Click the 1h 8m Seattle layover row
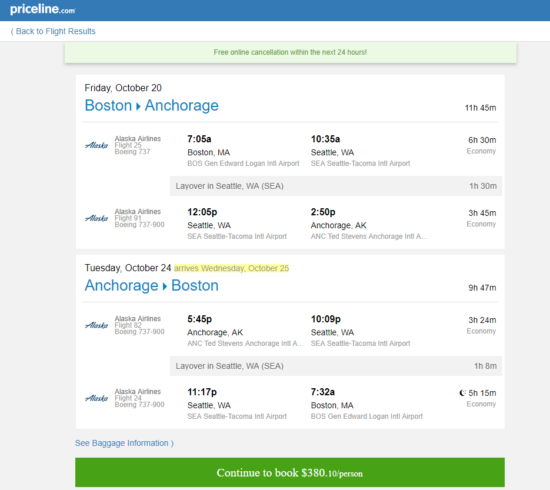The width and height of the screenshot is (550, 490). tap(336, 366)
